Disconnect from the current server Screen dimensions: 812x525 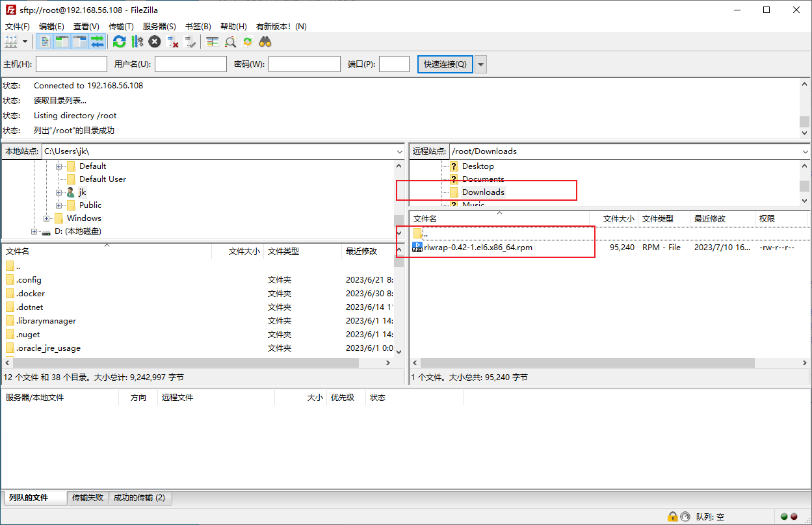click(173, 42)
